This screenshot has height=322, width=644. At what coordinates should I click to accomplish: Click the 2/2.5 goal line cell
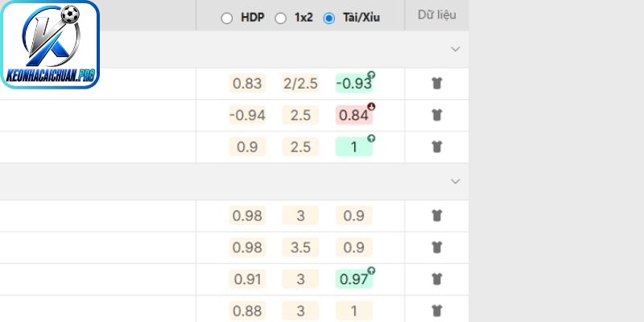click(x=300, y=84)
